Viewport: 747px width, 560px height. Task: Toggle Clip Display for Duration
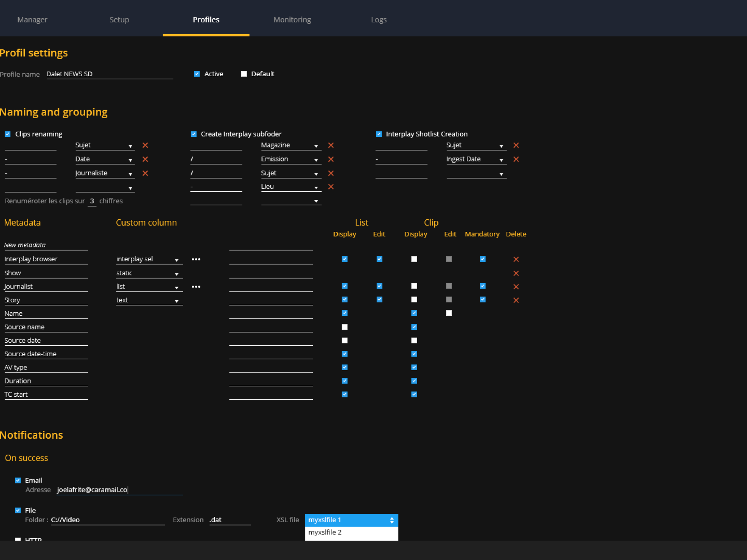point(414,381)
